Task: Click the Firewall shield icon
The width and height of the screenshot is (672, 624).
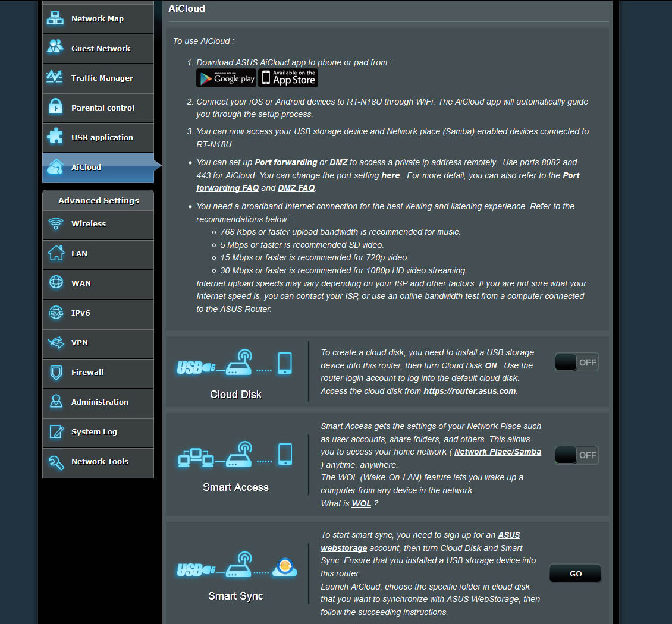Action: [56, 372]
